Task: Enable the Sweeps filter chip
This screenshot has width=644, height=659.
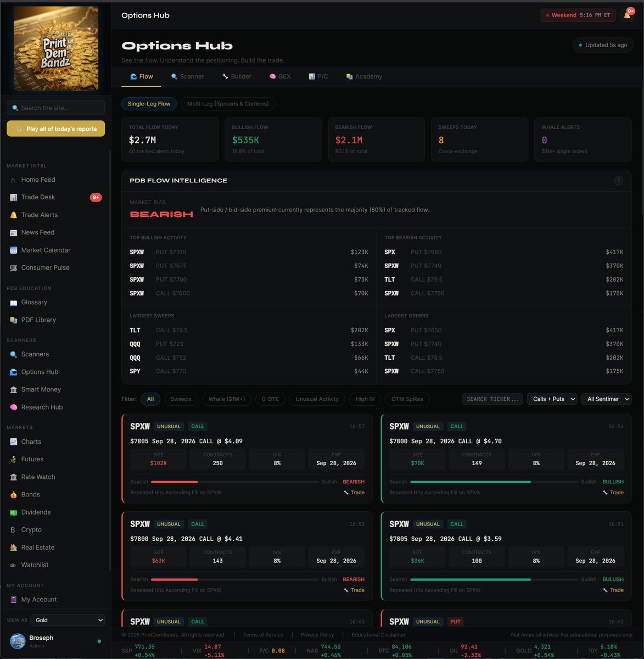Action: pos(181,399)
